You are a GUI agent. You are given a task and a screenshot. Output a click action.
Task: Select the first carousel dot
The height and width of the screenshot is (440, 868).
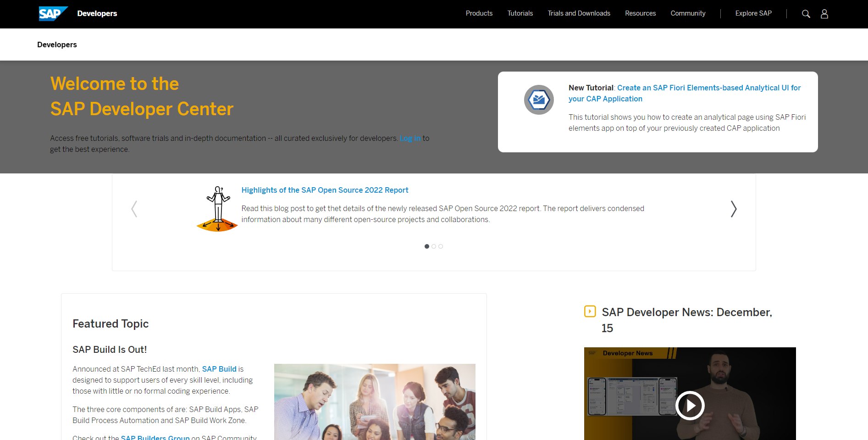click(x=427, y=246)
